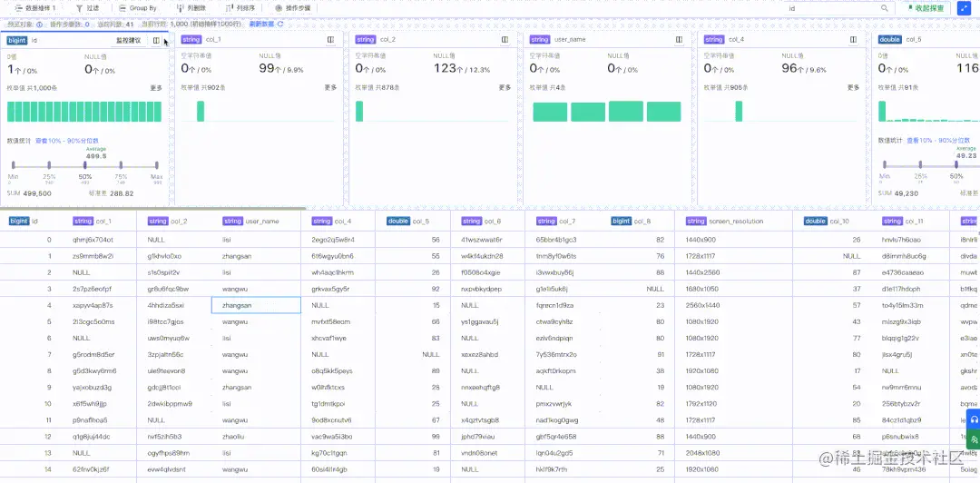Click the refresh icon beside 刷新数据
Screen dimensions: 980x483
280,25
